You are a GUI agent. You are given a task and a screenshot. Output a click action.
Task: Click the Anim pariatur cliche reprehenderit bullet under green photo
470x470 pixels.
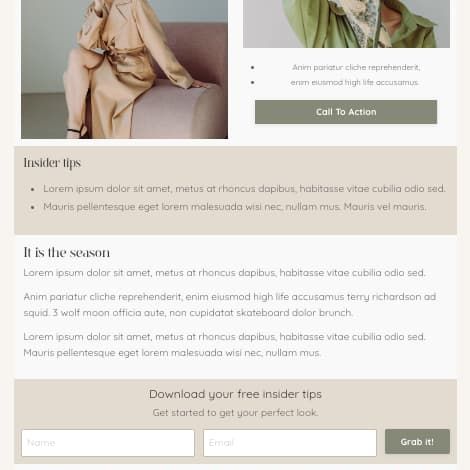pos(356,67)
